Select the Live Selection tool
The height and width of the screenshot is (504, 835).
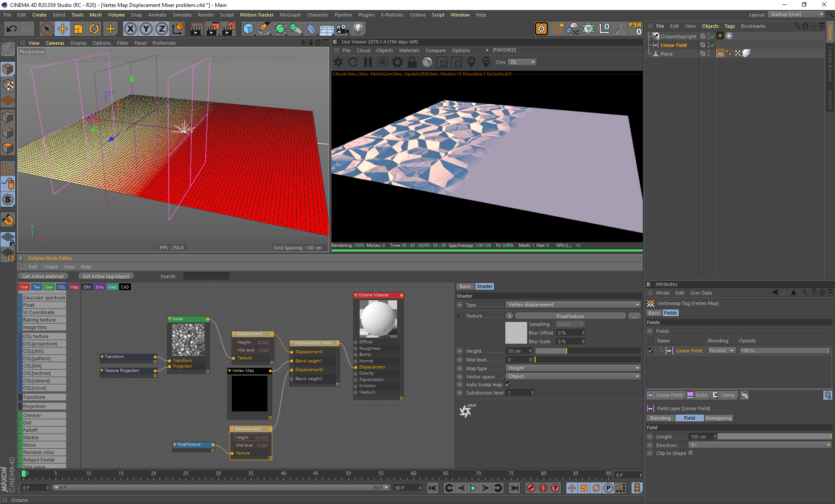[47, 29]
